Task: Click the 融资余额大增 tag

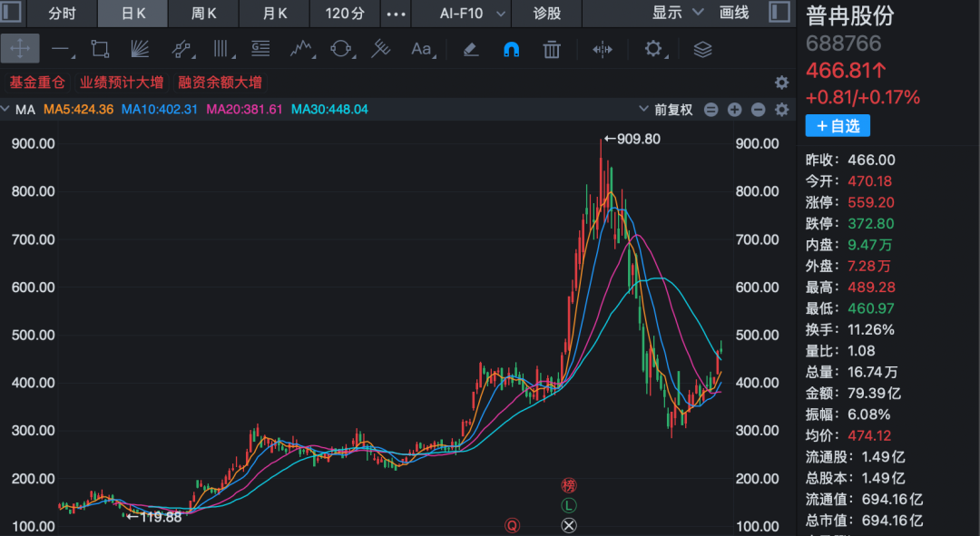Action: (220, 83)
